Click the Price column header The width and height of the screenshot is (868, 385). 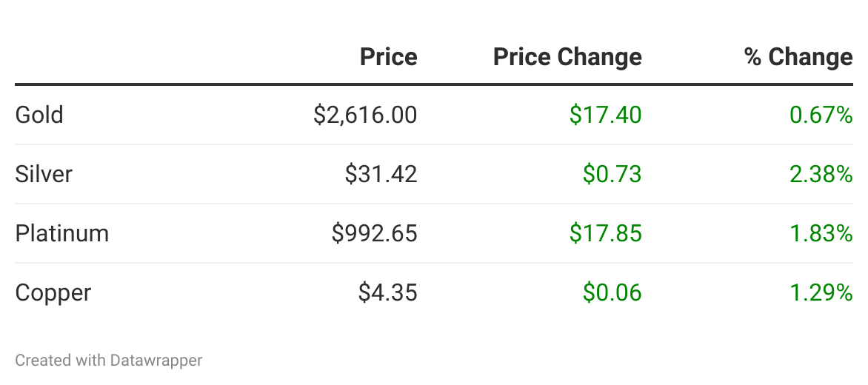pos(388,57)
